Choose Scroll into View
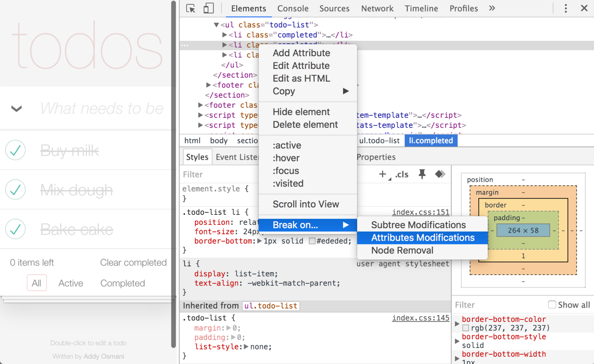This screenshot has height=364, width=594. (x=308, y=204)
